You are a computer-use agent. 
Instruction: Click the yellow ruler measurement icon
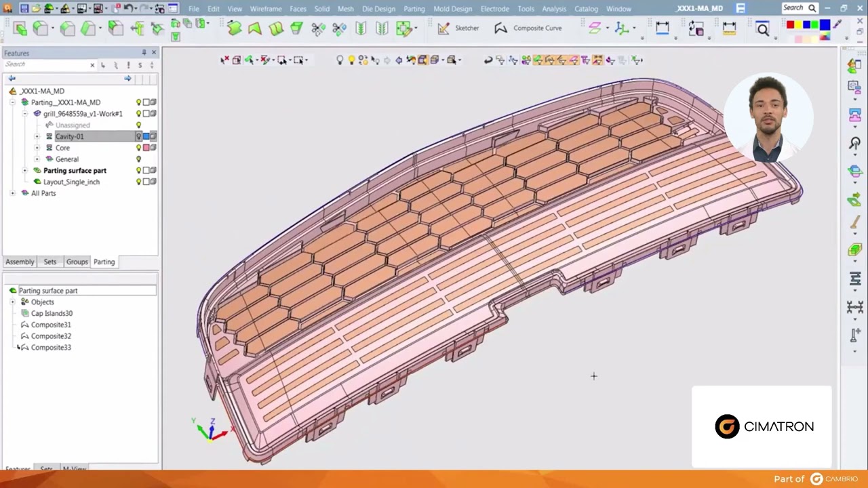pos(729,28)
